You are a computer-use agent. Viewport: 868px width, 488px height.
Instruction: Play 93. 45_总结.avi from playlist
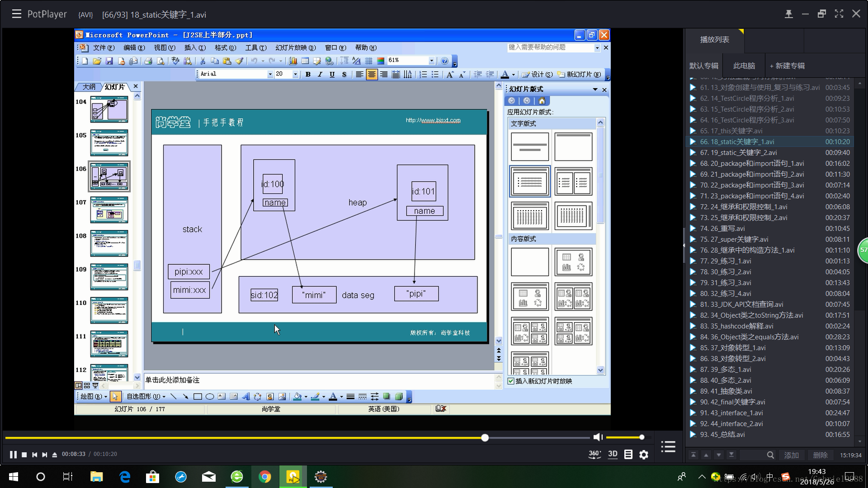tap(769, 435)
